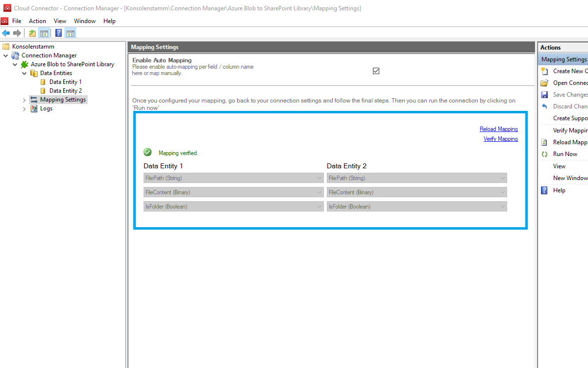Click the Verify Mapping link
Image resolution: width=588 pixels, height=368 pixels.
point(500,139)
